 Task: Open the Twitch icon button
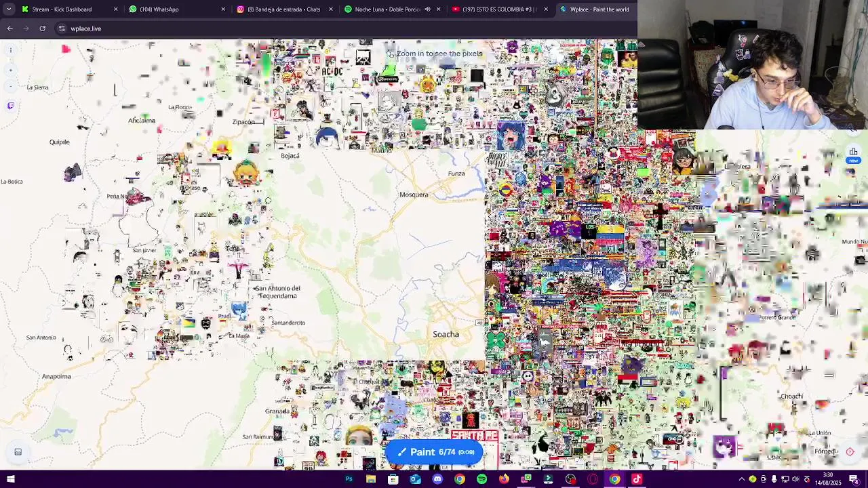click(x=10, y=106)
